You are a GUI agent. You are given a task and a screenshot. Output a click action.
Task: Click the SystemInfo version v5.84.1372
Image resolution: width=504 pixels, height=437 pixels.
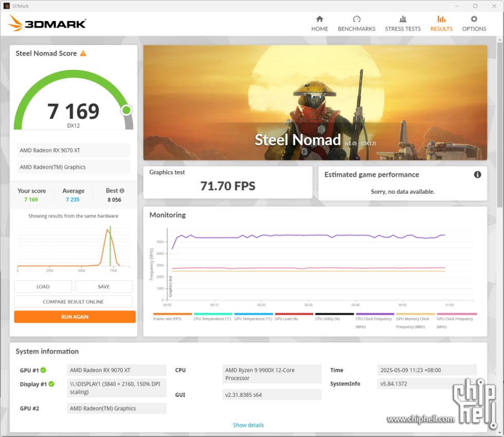427,384
